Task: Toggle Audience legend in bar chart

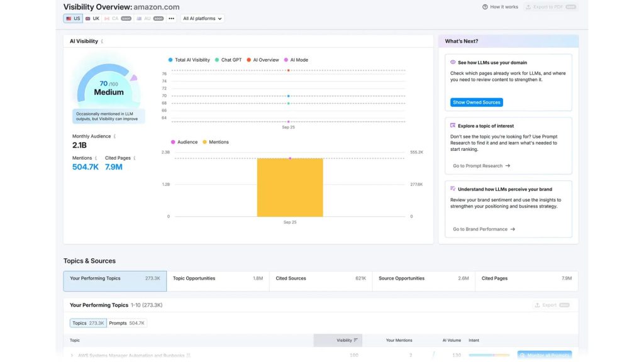Action: click(184, 142)
